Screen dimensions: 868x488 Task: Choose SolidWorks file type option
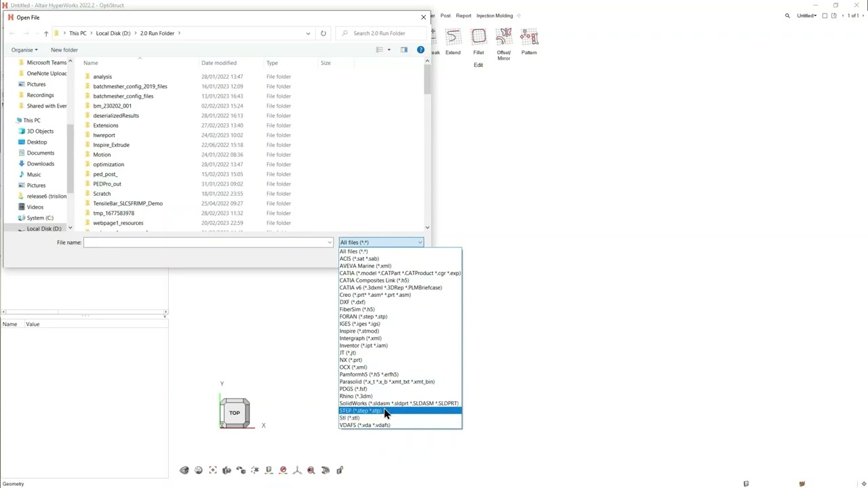(x=400, y=403)
